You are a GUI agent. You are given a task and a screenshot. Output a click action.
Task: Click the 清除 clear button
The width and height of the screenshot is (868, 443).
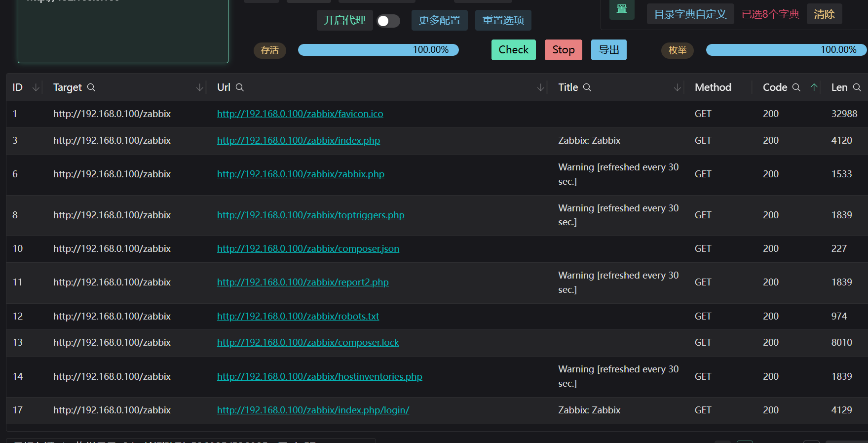[x=825, y=14]
